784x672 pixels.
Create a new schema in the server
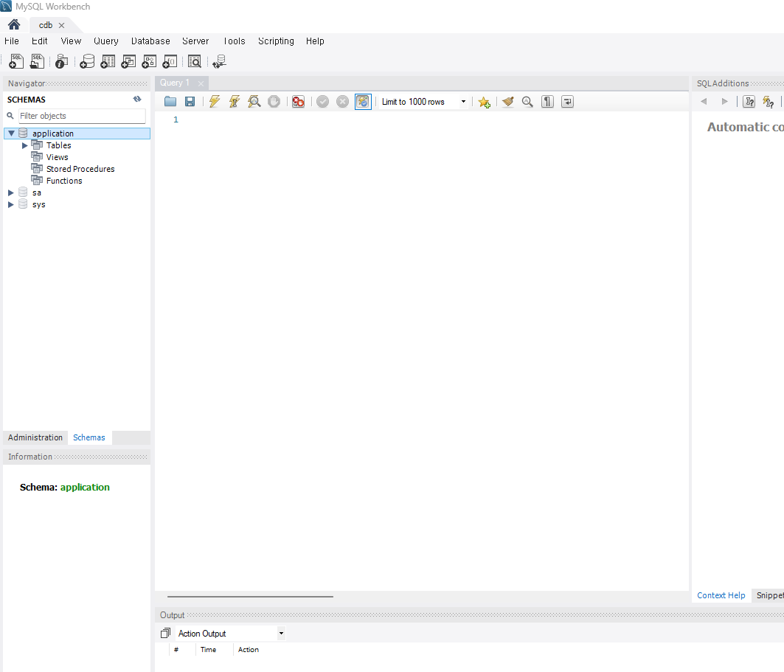(x=87, y=61)
